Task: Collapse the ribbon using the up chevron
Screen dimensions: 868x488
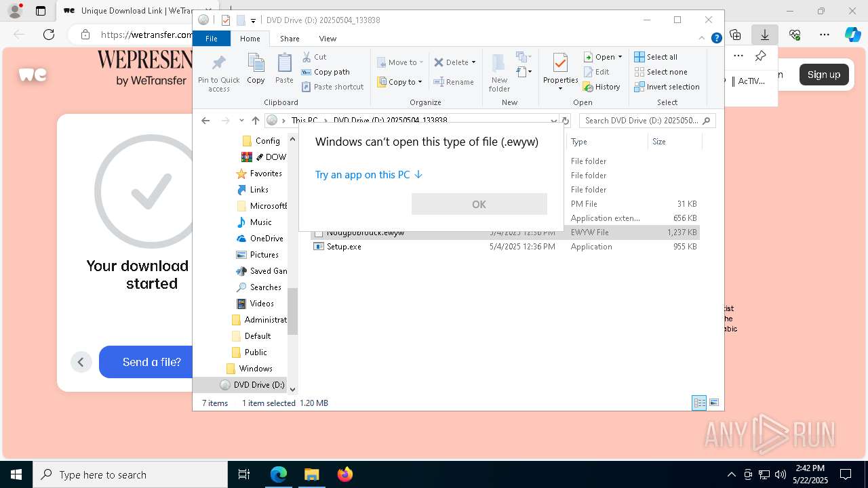Action: tap(703, 39)
